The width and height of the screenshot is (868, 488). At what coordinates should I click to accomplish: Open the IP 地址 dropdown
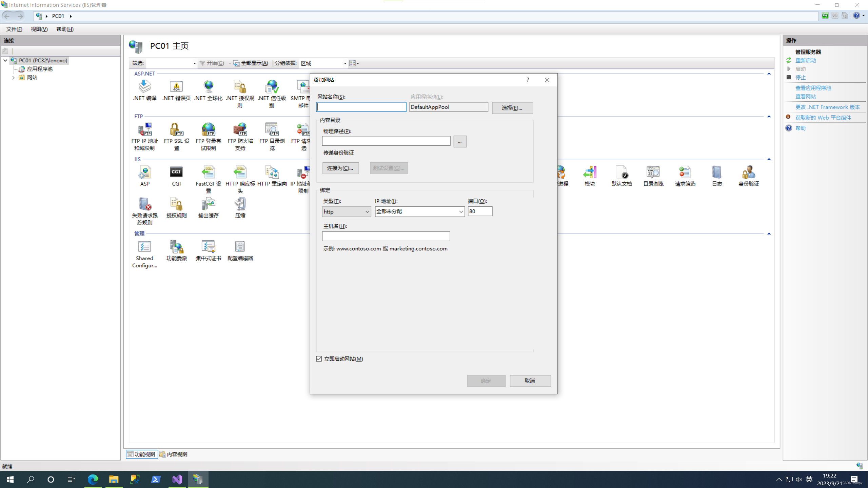tap(419, 211)
